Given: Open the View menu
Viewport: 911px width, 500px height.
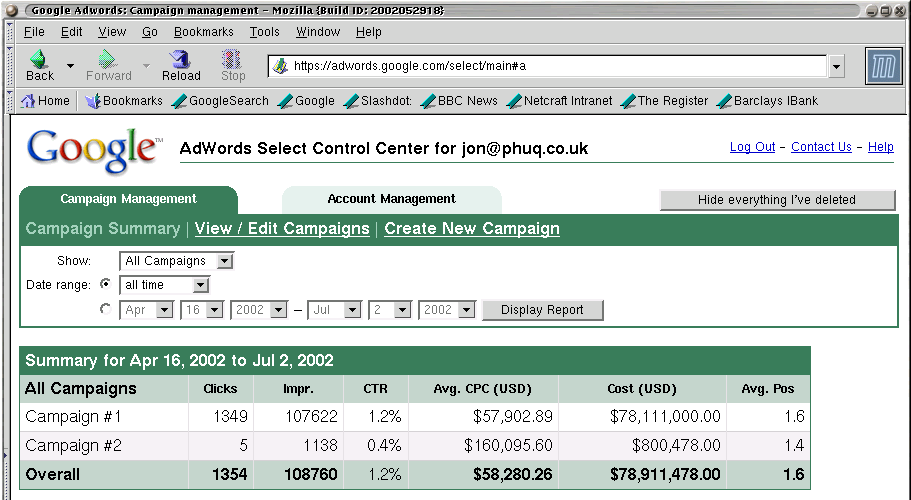Looking at the screenshot, I should click(x=112, y=32).
